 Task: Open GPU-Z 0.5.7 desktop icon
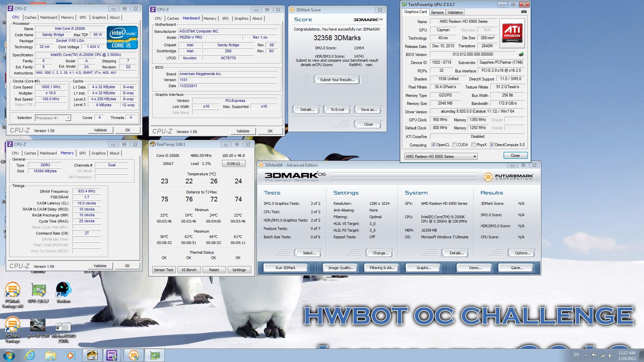38,293
